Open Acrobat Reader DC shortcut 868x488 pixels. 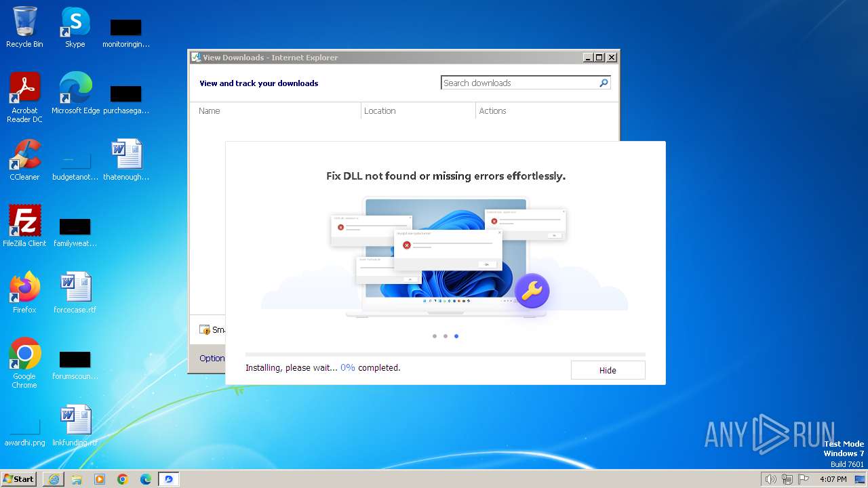click(x=24, y=97)
